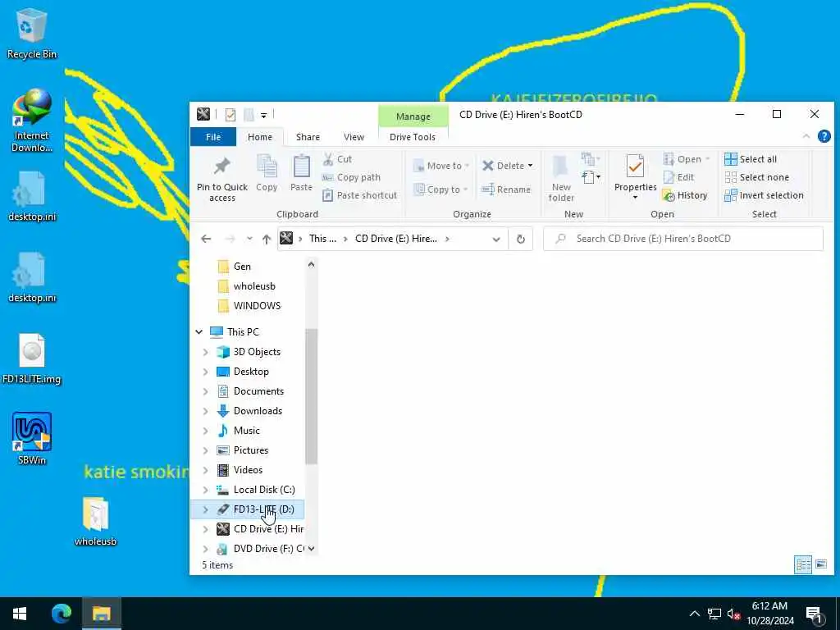Image resolution: width=840 pixels, height=630 pixels.
Task: Click Select none in ribbon
Action: (x=756, y=177)
